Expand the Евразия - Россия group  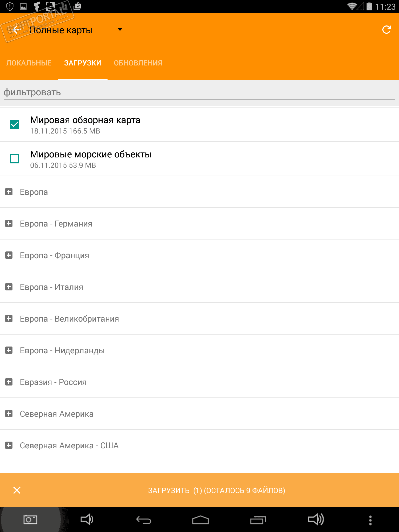pyautogui.click(x=9, y=382)
